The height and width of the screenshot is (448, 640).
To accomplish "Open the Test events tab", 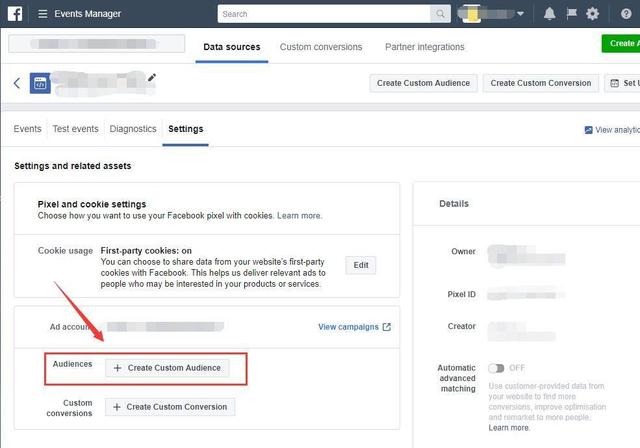I will [x=76, y=129].
